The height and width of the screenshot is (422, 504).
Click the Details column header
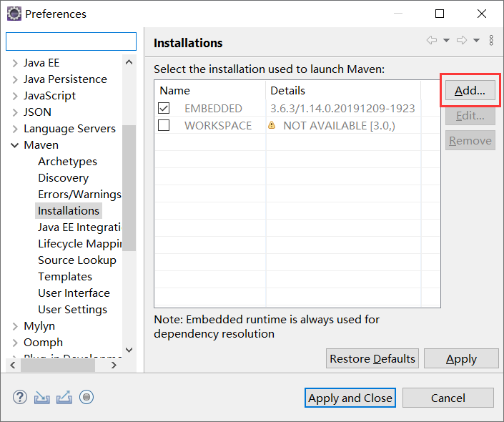(x=343, y=90)
